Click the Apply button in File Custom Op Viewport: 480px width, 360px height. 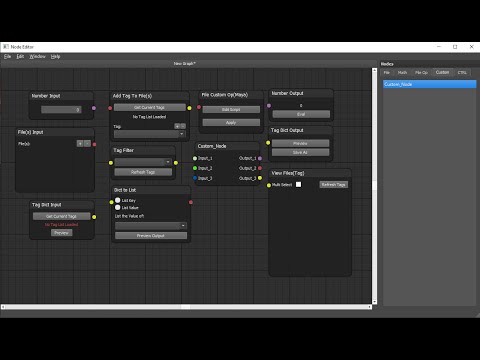[231, 123]
